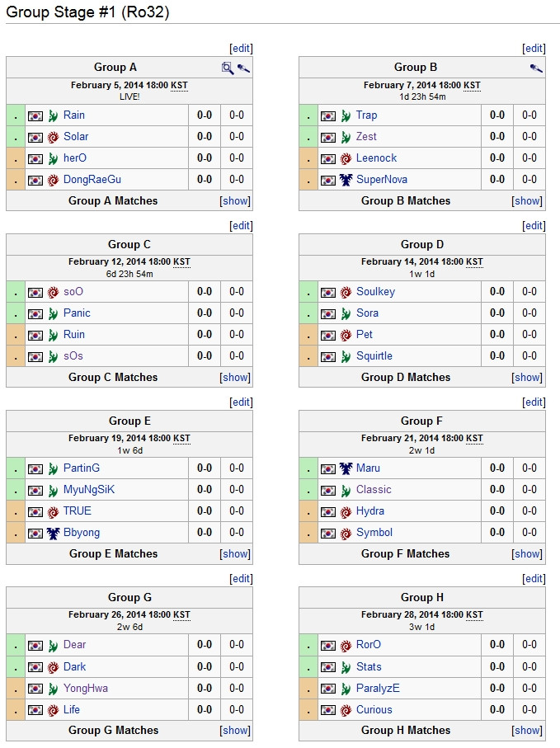Open the edit link above Group C

click(241, 226)
